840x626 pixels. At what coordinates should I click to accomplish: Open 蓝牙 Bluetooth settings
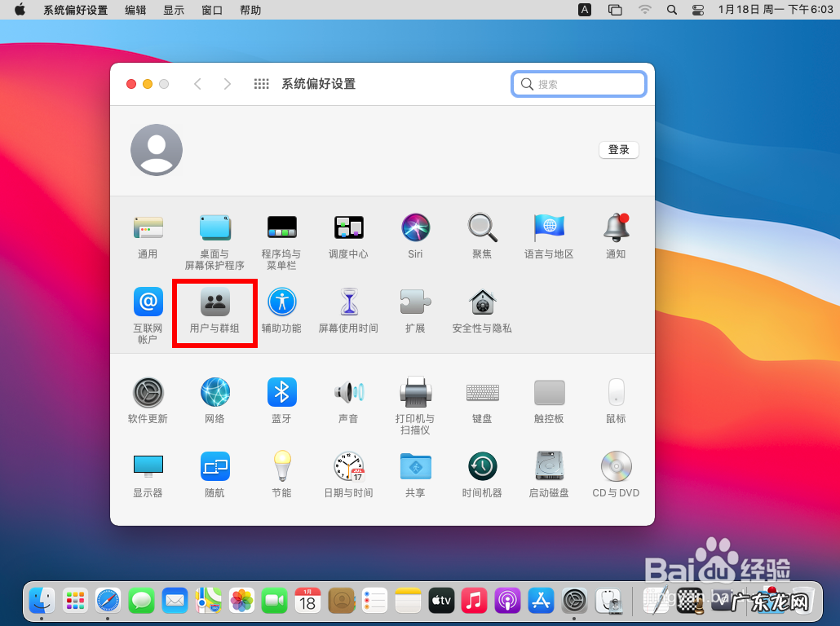(281, 392)
